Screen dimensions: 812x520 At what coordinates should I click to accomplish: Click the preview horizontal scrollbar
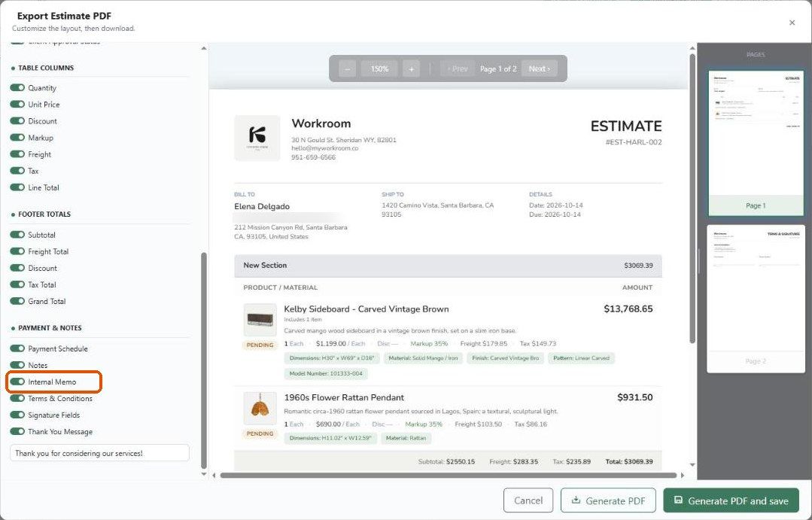[449, 475]
